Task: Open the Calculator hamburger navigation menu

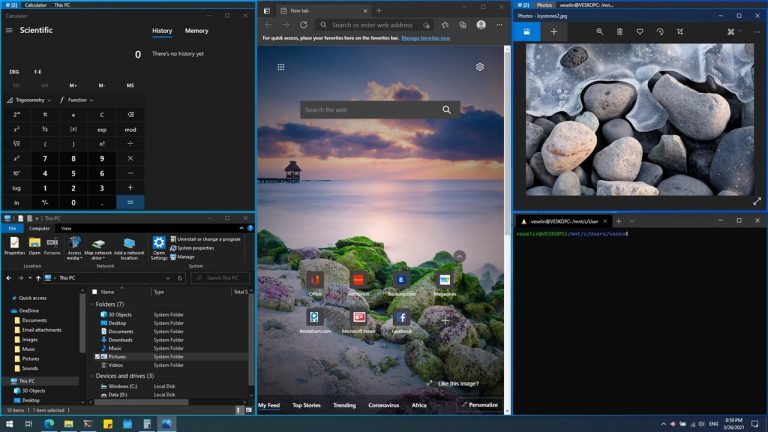Action: point(9,30)
